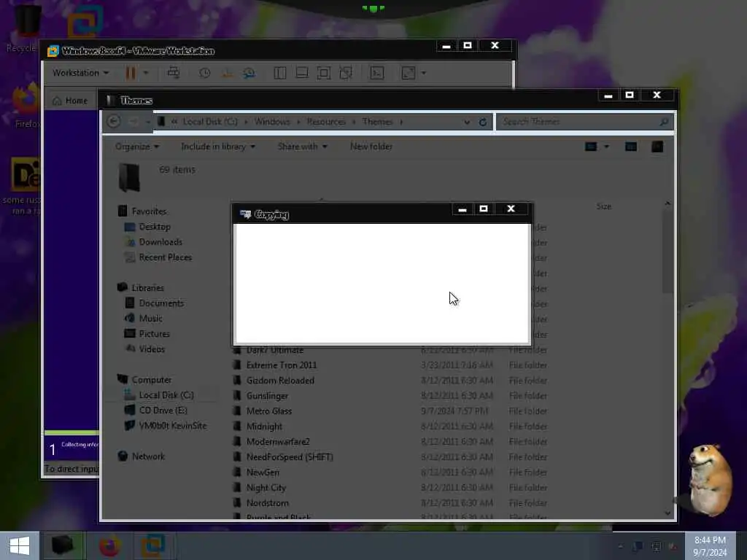This screenshot has height=560, width=747.
Task: Change the view with the view icon
Action: [591, 147]
